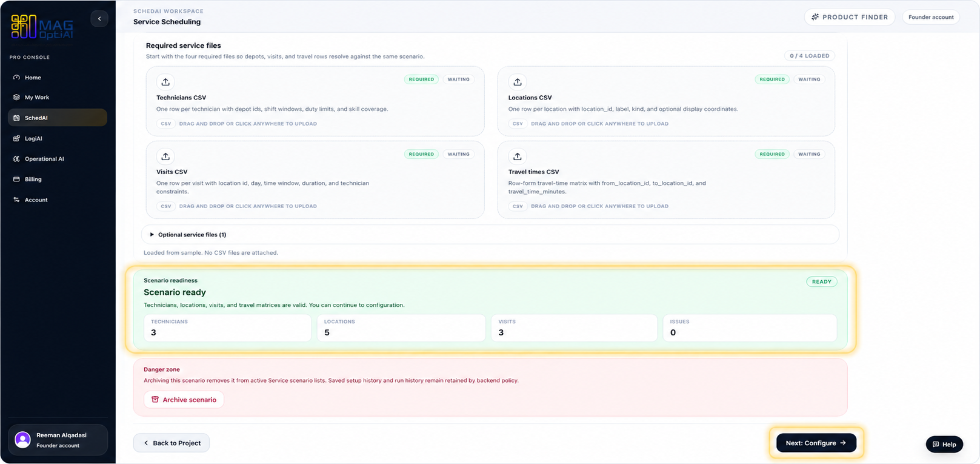Click the Locations count tile

[401, 328]
